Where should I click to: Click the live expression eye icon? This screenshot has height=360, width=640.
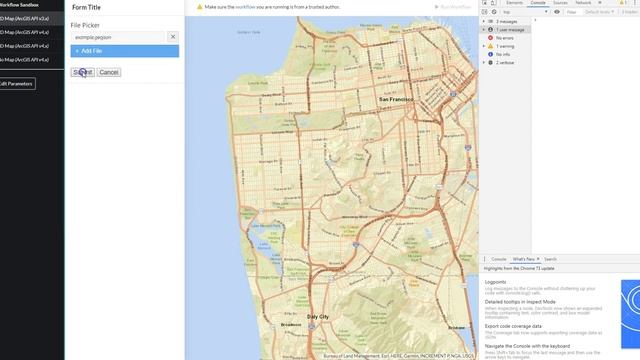coord(557,12)
